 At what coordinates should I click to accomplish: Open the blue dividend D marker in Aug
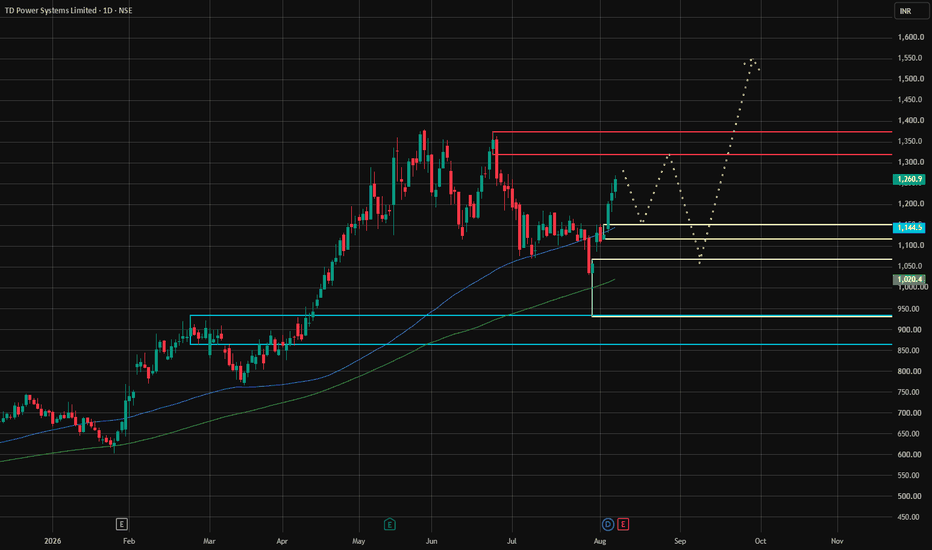click(607, 524)
